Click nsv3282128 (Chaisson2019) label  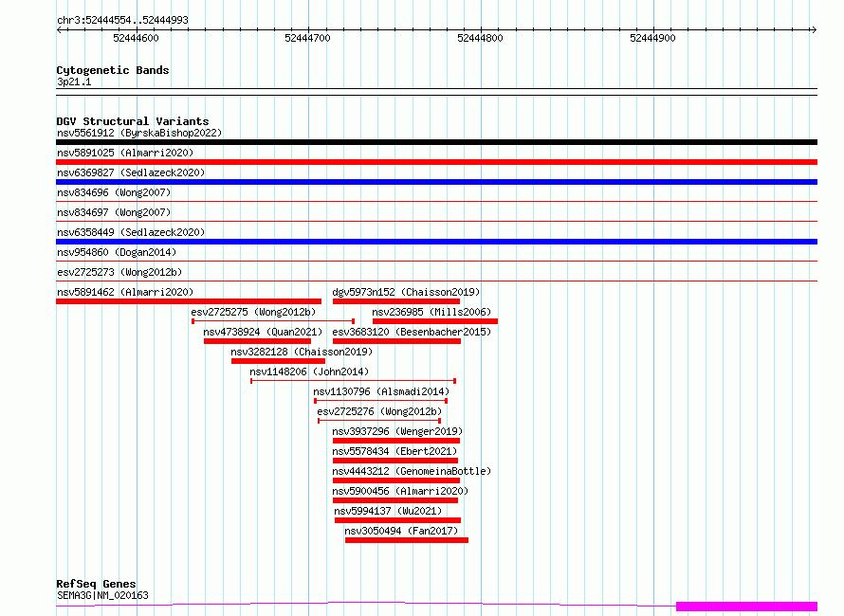pyautogui.click(x=302, y=352)
